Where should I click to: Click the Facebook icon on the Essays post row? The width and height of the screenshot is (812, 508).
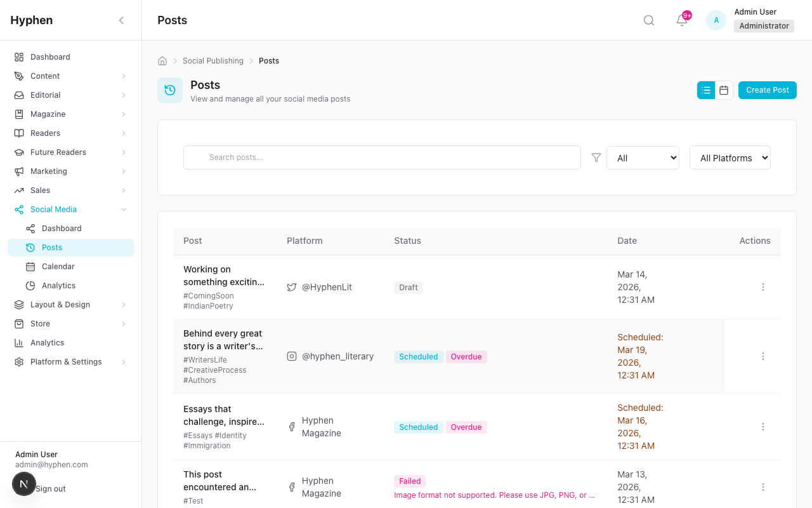(x=291, y=427)
